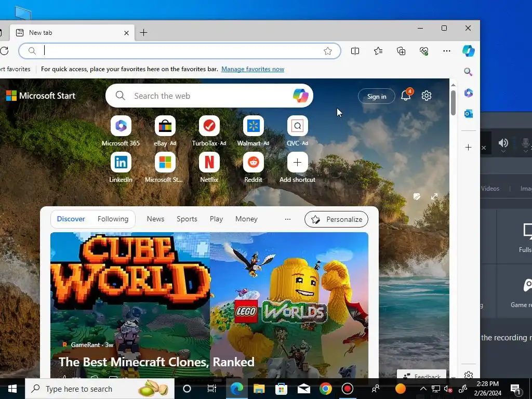Open File Explorer from the taskbar
Image resolution: width=532 pixels, height=399 pixels.
[x=259, y=389]
